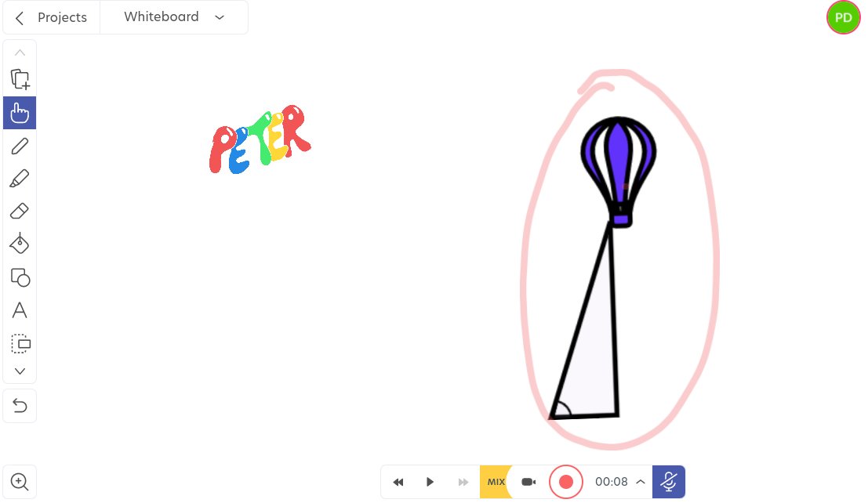868x503 pixels.
Task: Click the rewind control
Action: click(x=398, y=482)
